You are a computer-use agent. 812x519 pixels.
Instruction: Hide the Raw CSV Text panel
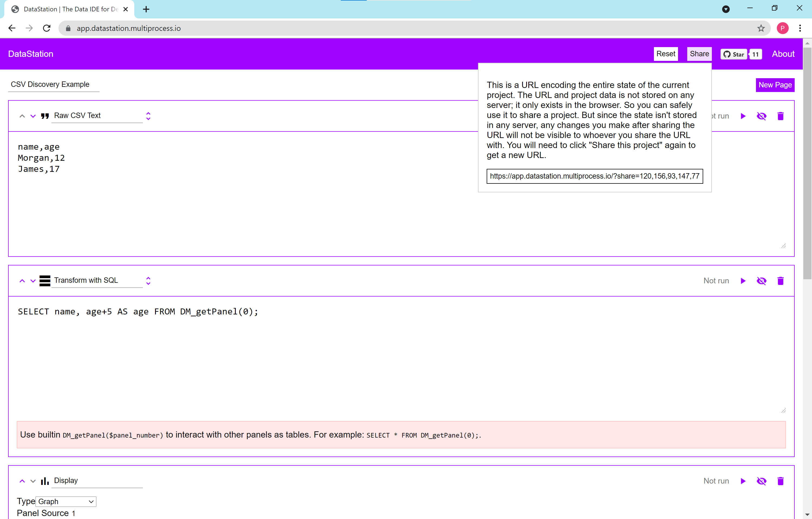tap(761, 116)
